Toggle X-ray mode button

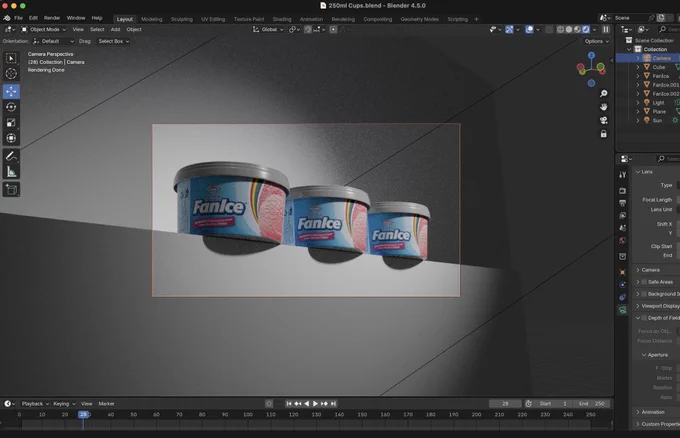point(549,29)
